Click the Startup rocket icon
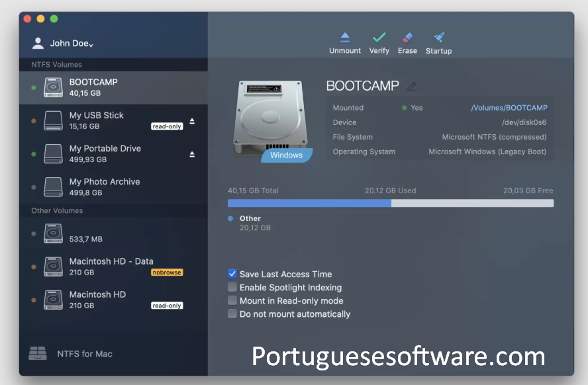The image size is (588, 385). click(439, 38)
